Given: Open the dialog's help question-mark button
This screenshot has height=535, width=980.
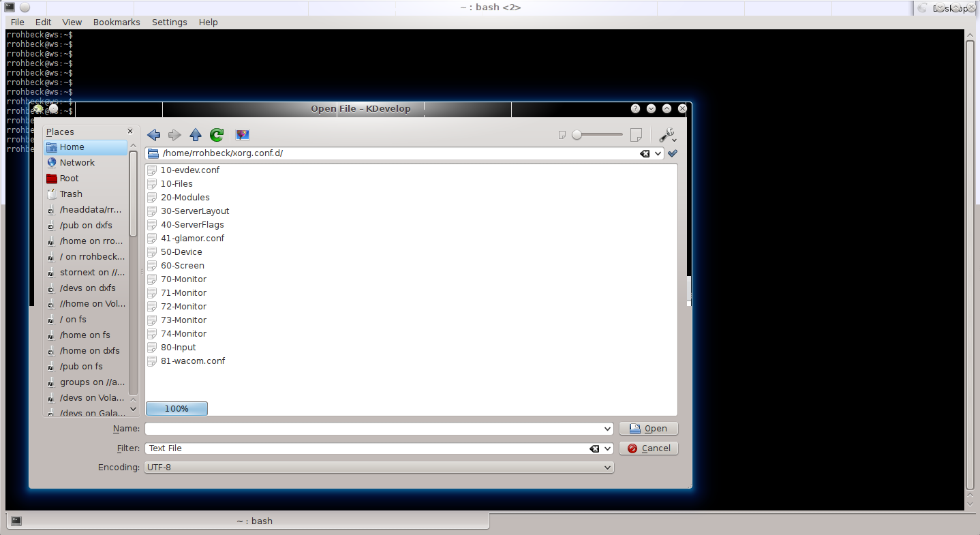Looking at the screenshot, I should [x=635, y=109].
